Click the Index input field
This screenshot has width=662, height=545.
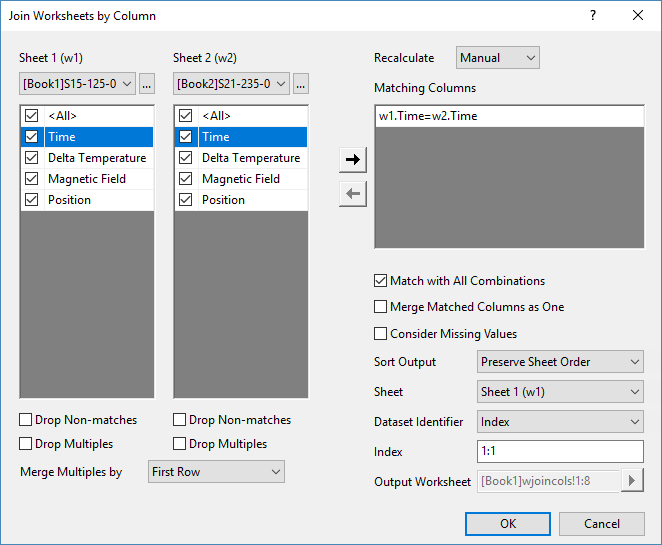[x=560, y=452]
